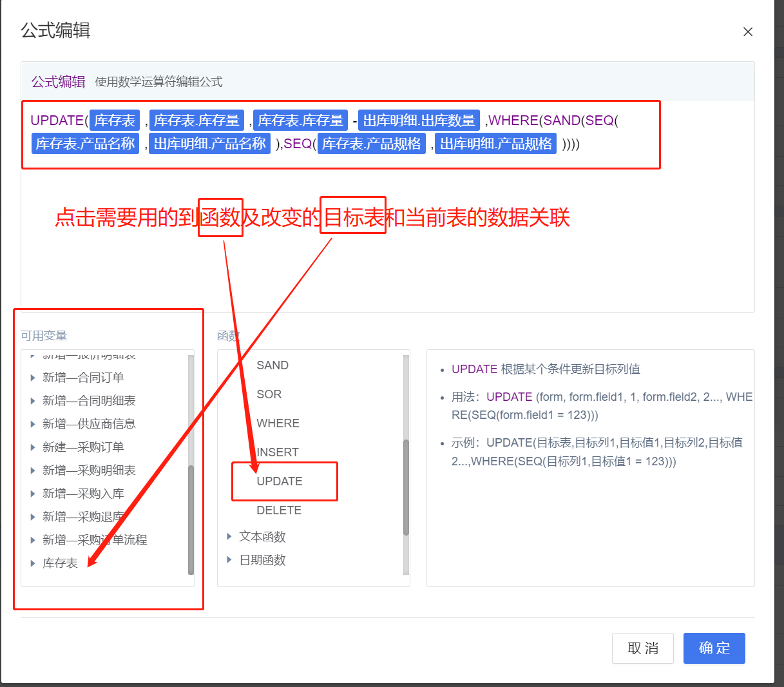Select the 新建—采购订单 tree row

tap(83, 447)
